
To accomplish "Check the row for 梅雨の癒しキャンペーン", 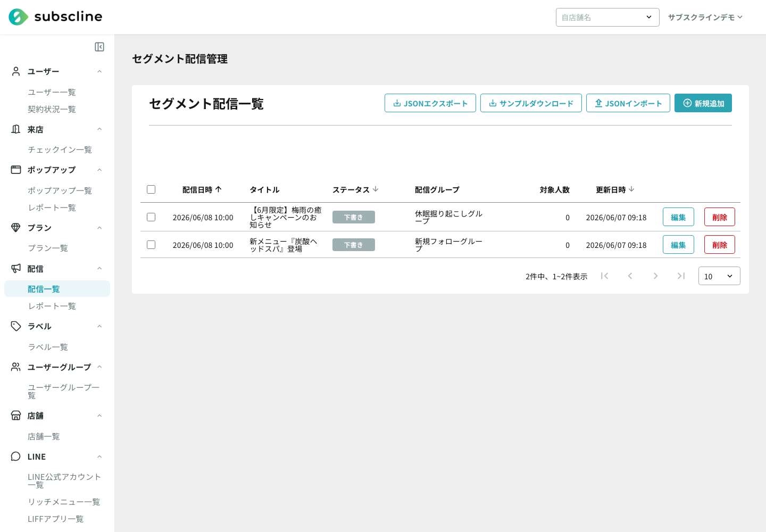I will point(151,217).
